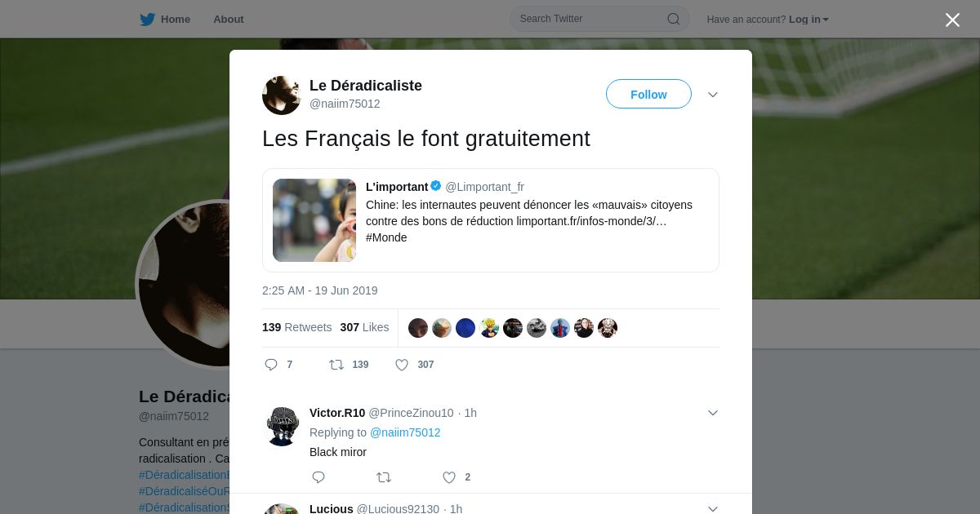Image resolution: width=980 pixels, height=514 pixels.
Task: Open options chevron on Victor.R10's reply
Action: [x=713, y=413]
